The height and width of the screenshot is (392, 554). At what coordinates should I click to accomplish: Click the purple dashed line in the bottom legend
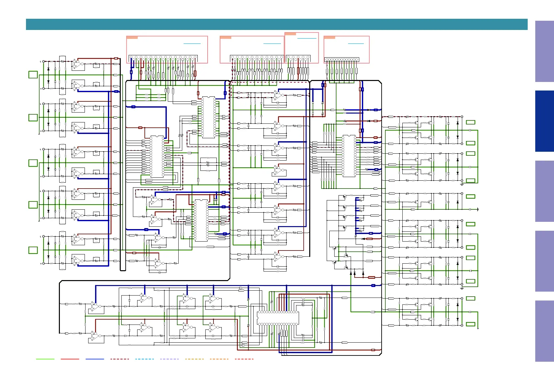click(x=169, y=359)
